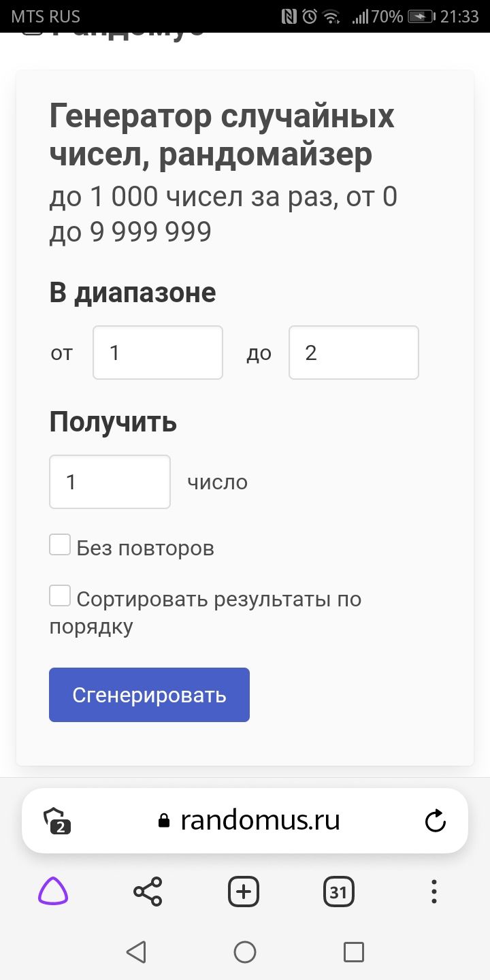
Task: Tap the Android home circle button
Action: 245,952
